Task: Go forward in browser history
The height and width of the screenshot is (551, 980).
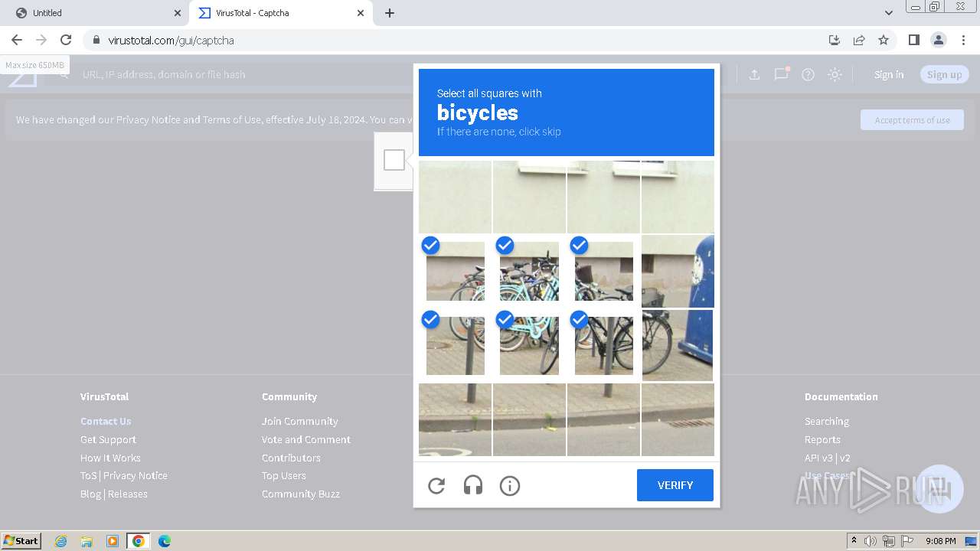Action: pyautogui.click(x=41, y=40)
